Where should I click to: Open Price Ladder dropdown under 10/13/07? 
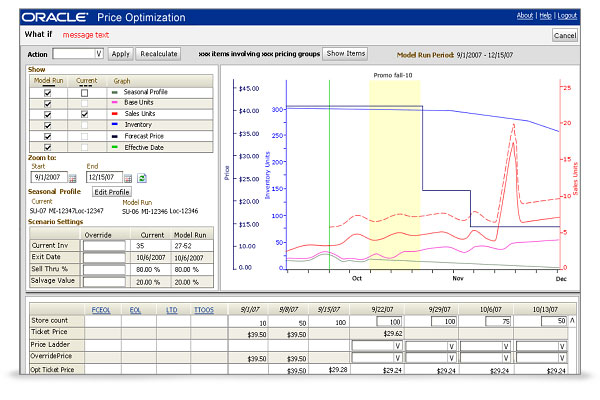pos(541,346)
